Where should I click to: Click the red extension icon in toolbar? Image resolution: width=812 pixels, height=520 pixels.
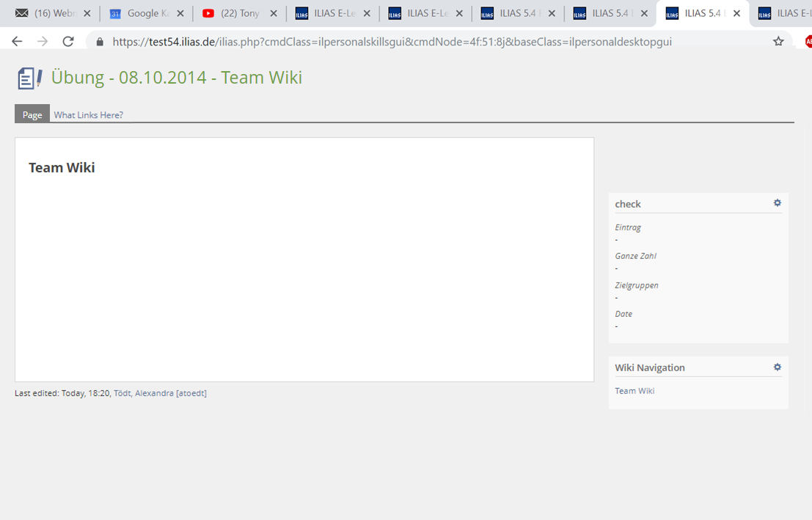(x=808, y=42)
